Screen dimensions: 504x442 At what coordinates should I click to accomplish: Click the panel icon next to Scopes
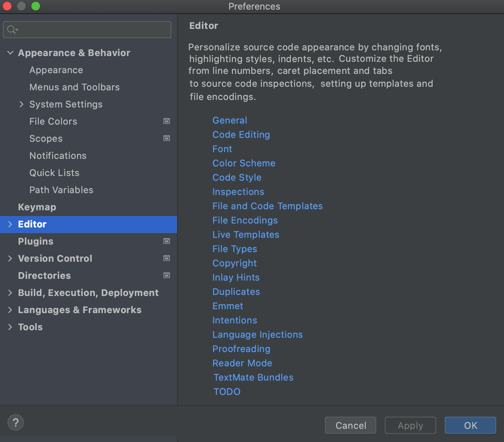(x=166, y=139)
